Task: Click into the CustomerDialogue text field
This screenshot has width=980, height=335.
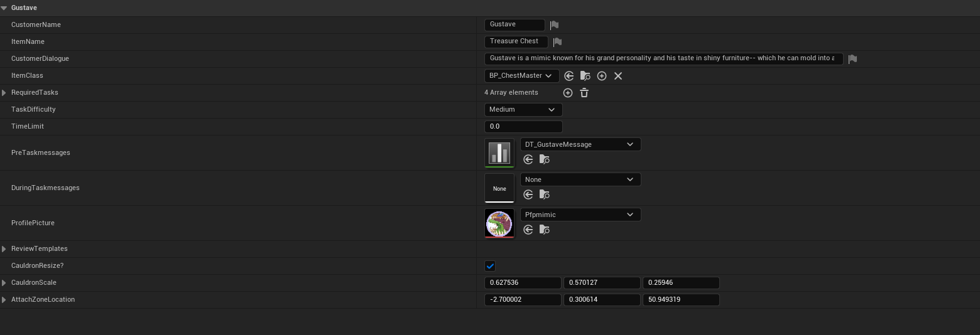Action: [x=663, y=58]
